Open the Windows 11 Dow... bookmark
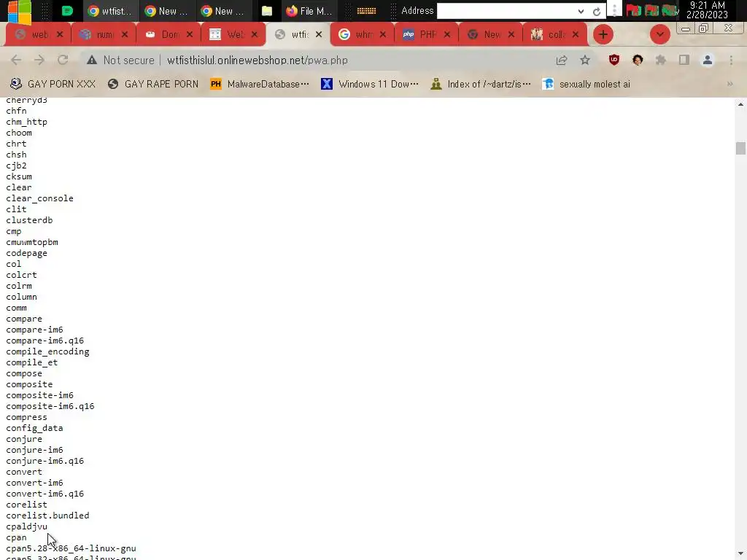Image resolution: width=747 pixels, height=560 pixels. click(x=370, y=85)
